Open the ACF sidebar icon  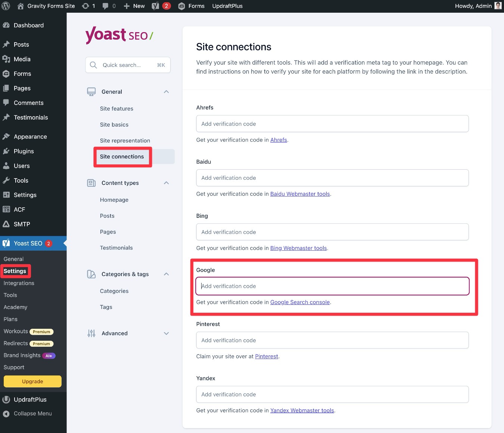6,209
